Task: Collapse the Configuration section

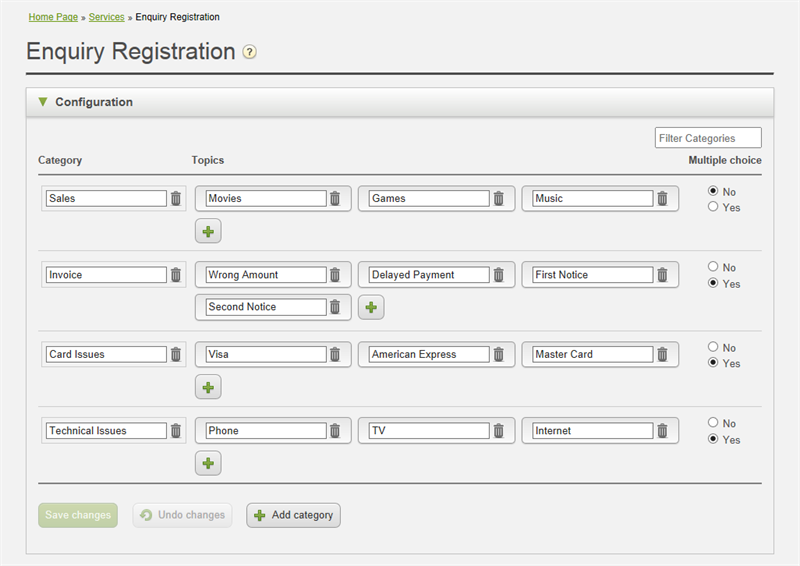Action: (43, 102)
